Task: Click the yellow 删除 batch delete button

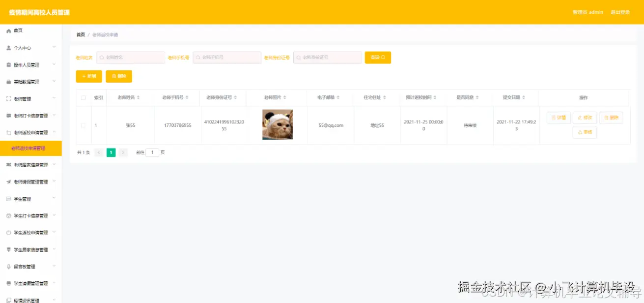Action: (x=119, y=76)
